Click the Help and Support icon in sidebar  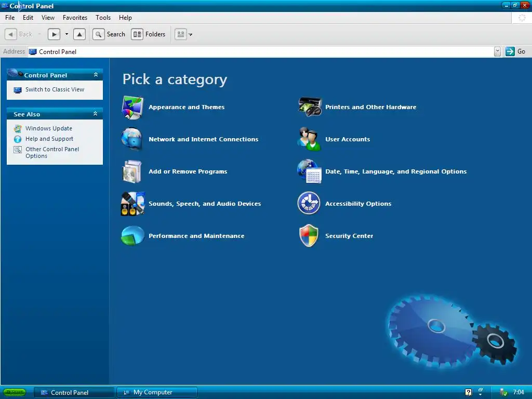[18, 139]
